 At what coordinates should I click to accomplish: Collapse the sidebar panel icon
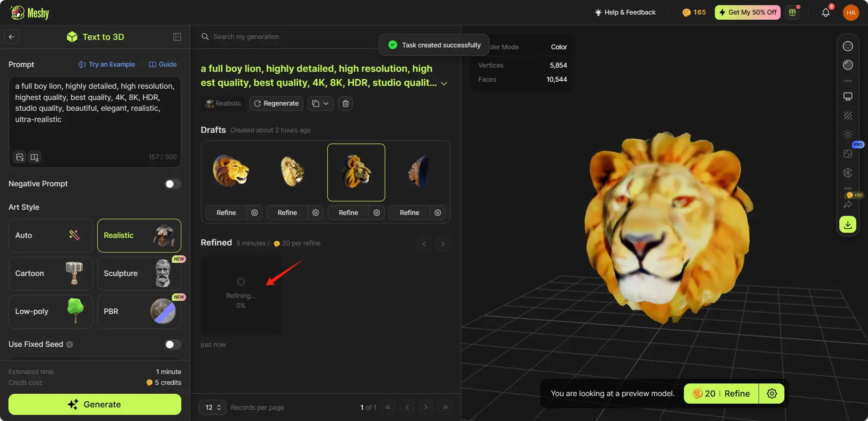177,37
